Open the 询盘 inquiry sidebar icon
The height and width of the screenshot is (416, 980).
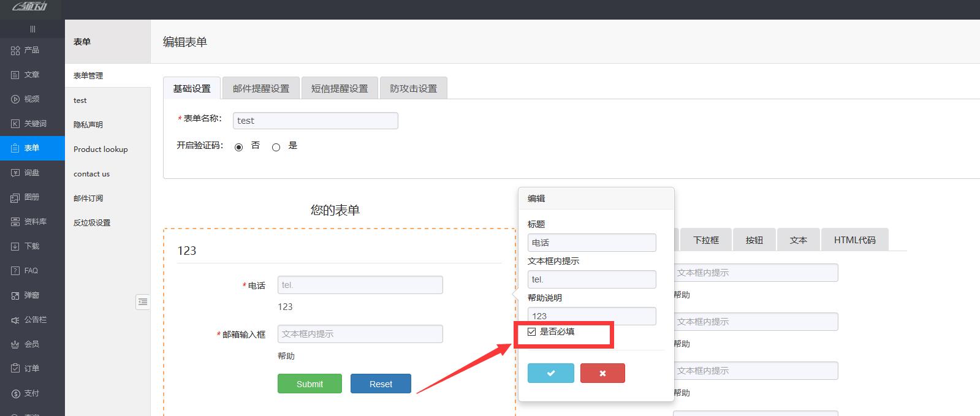click(16, 173)
